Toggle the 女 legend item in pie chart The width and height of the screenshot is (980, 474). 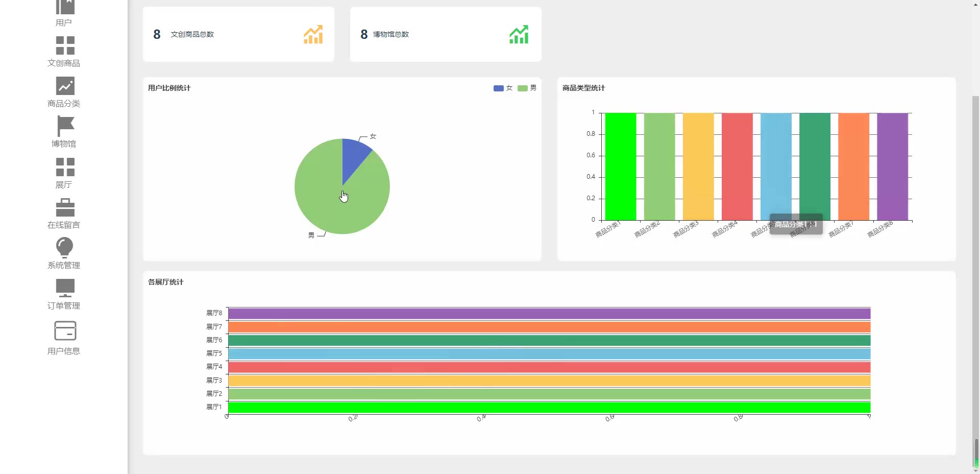pos(503,88)
